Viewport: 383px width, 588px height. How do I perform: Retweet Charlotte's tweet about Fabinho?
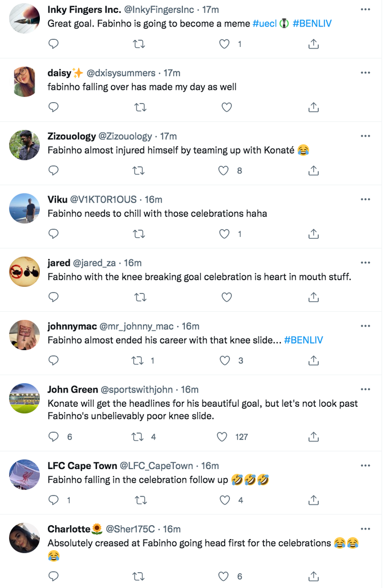pyautogui.click(x=138, y=576)
